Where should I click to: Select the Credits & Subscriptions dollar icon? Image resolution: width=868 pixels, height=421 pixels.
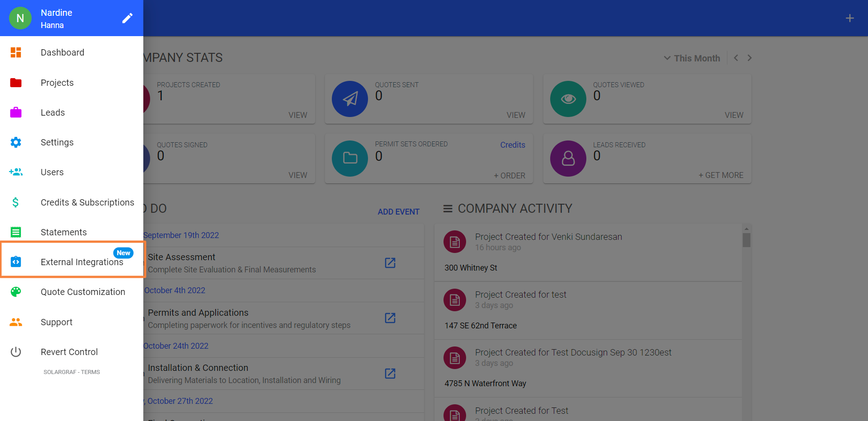coord(16,202)
